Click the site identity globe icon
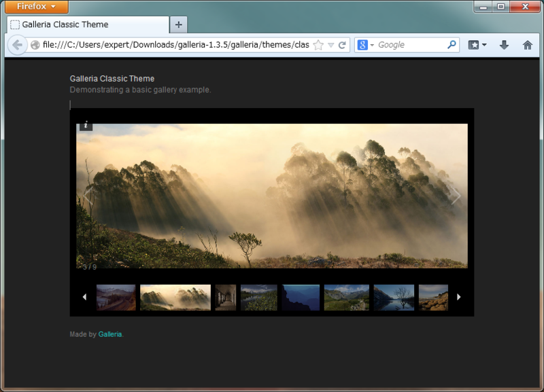The image size is (544, 392). coord(35,45)
